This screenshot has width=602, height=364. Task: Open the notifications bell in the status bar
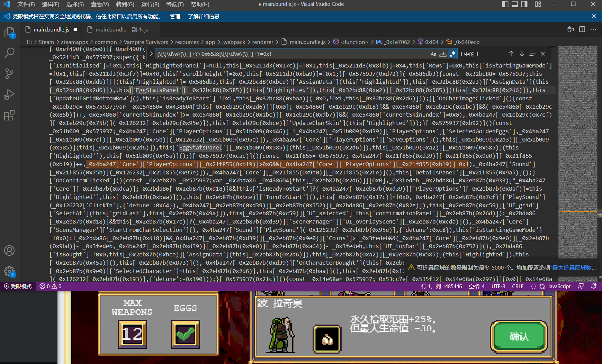(x=594, y=286)
